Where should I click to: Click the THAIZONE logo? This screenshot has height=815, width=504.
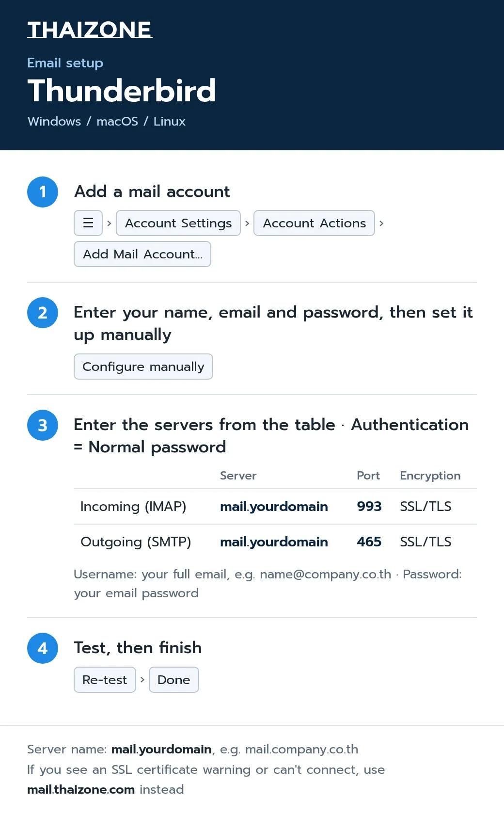[90, 30]
